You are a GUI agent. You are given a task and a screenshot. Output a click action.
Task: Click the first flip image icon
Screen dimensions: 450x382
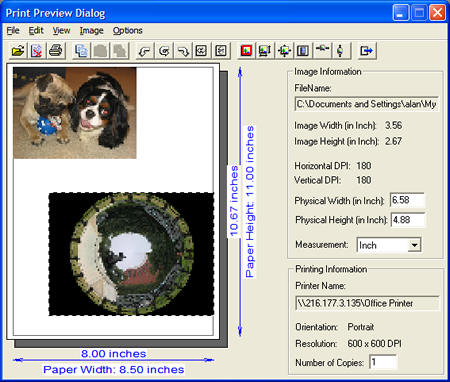202,51
